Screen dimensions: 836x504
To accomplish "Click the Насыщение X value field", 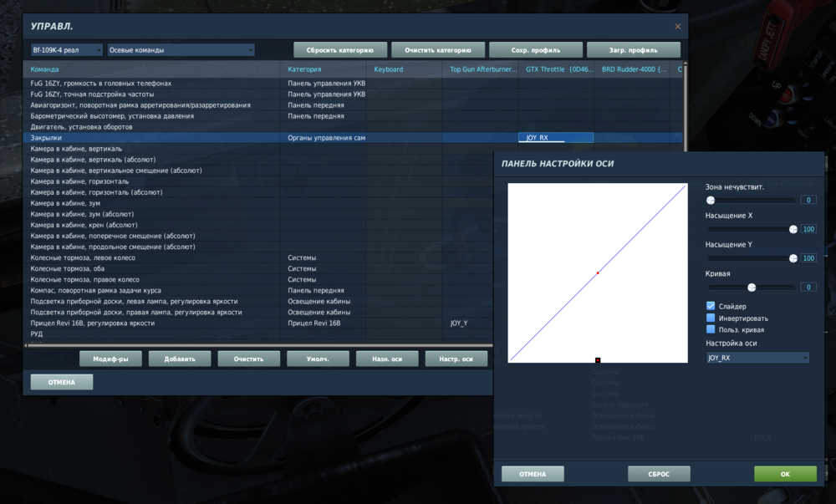I will pos(808,229).
